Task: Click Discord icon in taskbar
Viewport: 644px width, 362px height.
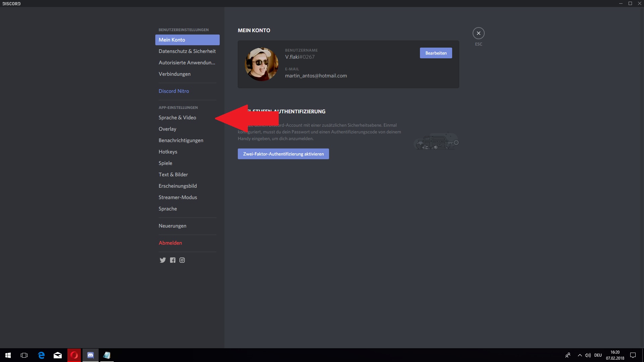Action: pos(91,355)
